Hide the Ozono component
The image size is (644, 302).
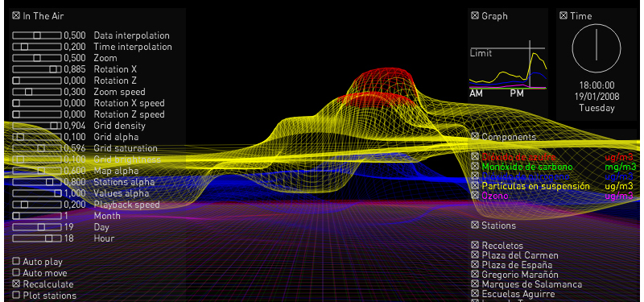(475, 196)
